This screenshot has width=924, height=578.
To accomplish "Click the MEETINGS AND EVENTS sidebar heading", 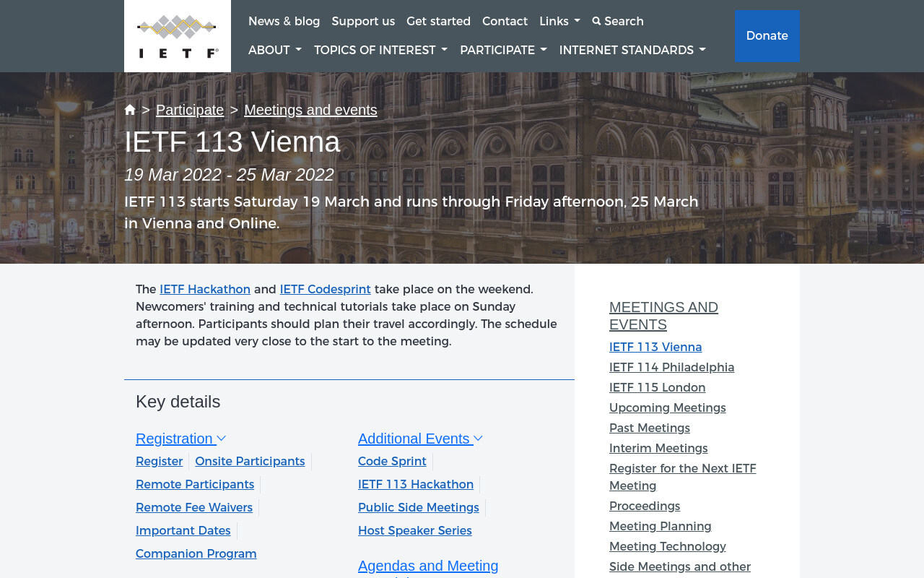I will pos(663,316).
